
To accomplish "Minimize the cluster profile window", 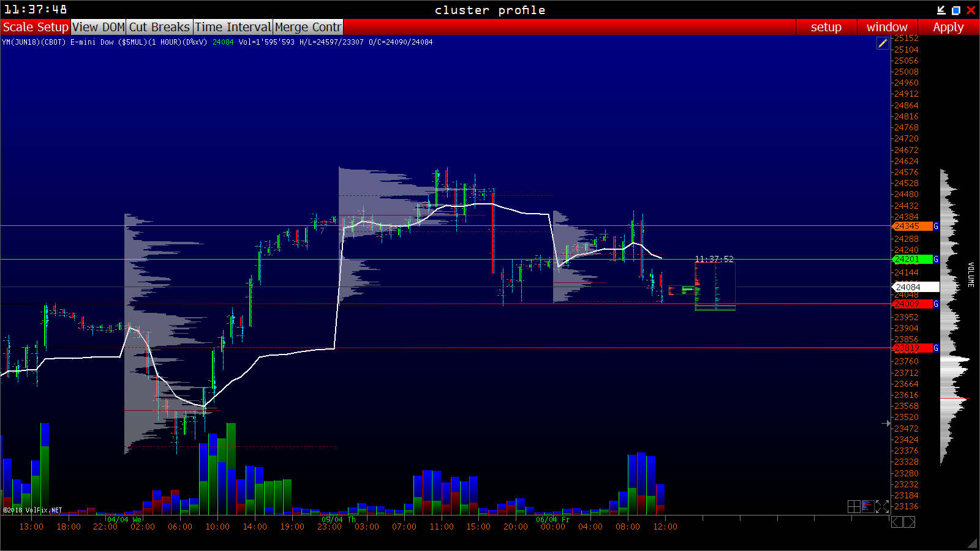I will pyautogui.click(x=941, y=10).
